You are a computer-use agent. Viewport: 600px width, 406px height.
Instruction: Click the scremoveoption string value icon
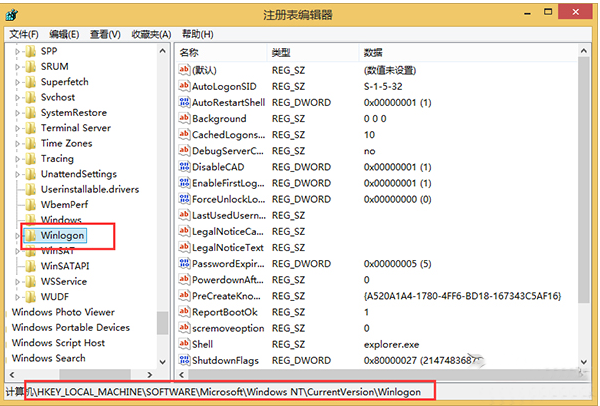[184, 328]
